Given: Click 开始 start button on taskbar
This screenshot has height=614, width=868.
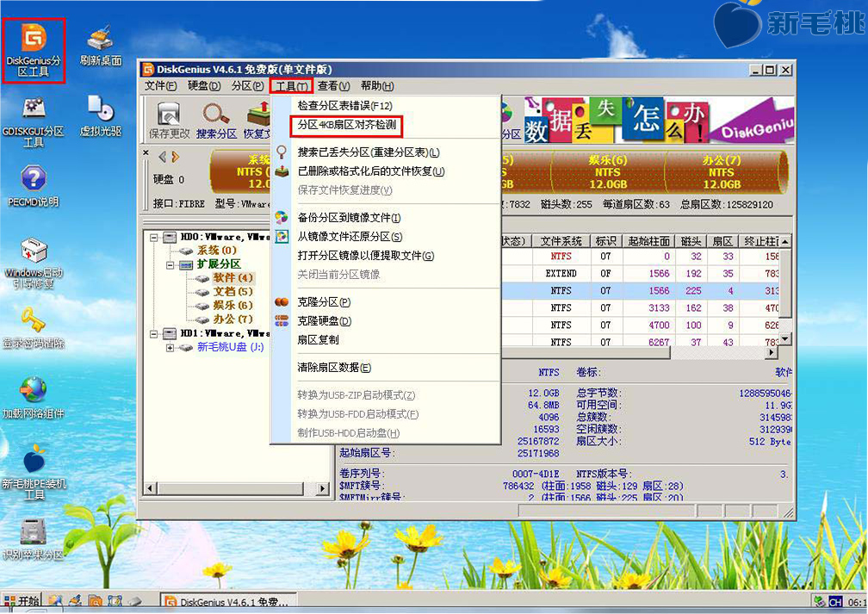Looking at the screenshot, I should (x=22, y=601).
